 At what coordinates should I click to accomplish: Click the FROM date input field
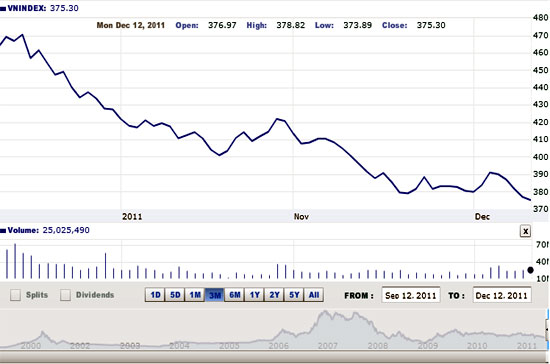(x=411, y=295)
